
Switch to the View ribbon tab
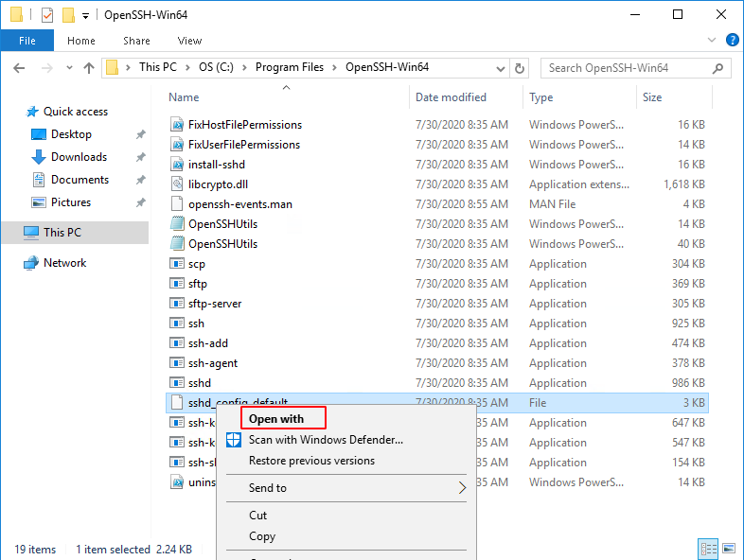pos(189,41)
